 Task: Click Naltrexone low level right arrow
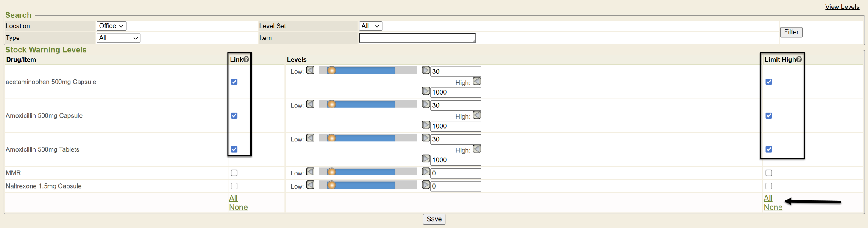click(x=426, y=185)
